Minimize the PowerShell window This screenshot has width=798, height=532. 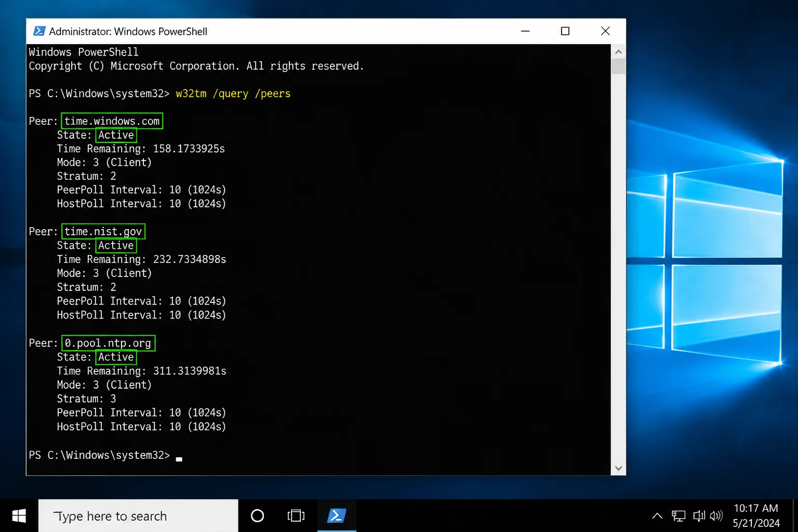(525, 31)
